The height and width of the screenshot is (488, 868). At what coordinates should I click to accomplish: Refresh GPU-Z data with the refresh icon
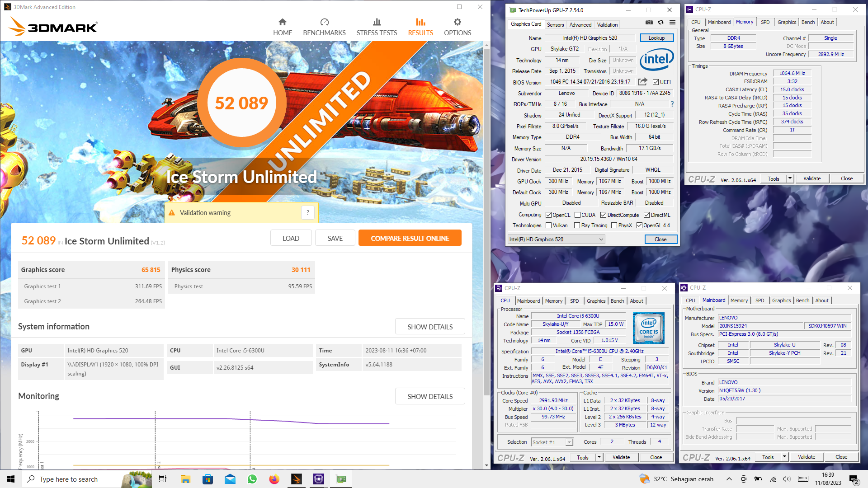coord(660,22)
